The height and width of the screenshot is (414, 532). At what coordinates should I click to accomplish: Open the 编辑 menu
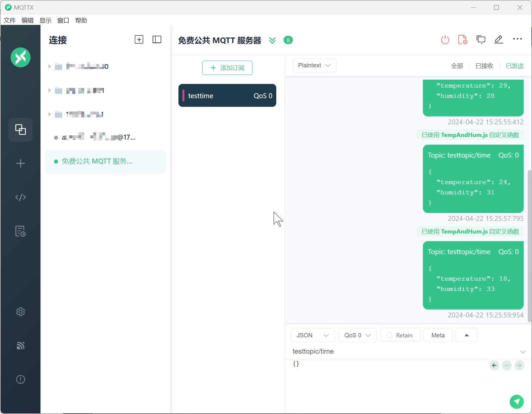tap(28, 21)
